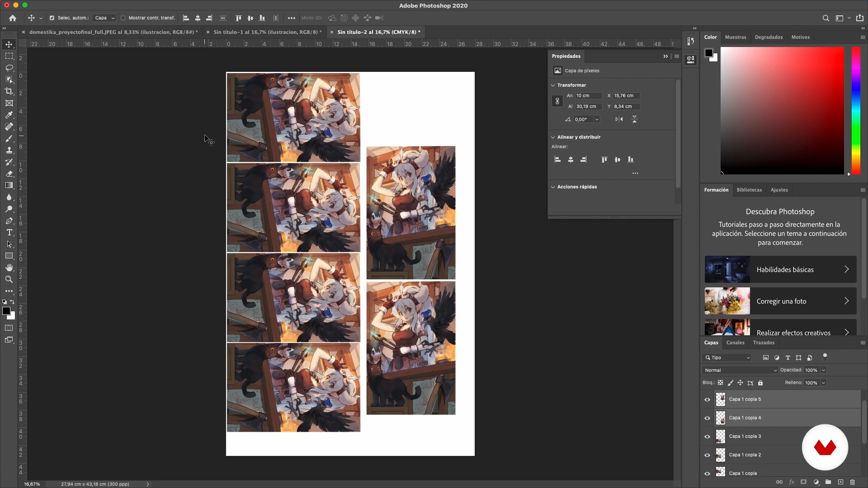Enable Mostrar contr. transf. checkbox
Viewport: 868px width, 488px height.
(x=123, y=18)
